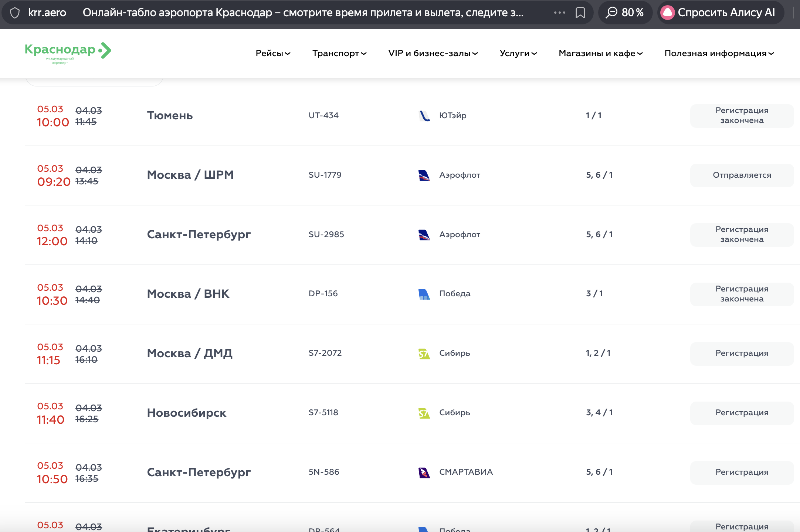Expand the Рейсы dropdown menu
Image resolution: width=800 pixels, height=532 pixels.
pyautogui.click(x=273, y=54)
